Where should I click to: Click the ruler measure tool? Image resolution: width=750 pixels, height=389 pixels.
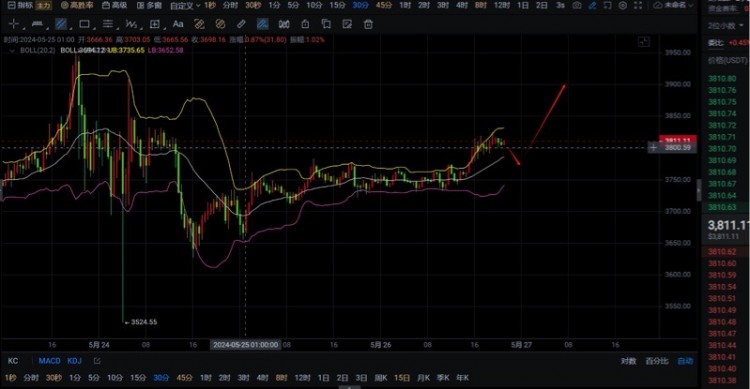click(x=242, y=24)
